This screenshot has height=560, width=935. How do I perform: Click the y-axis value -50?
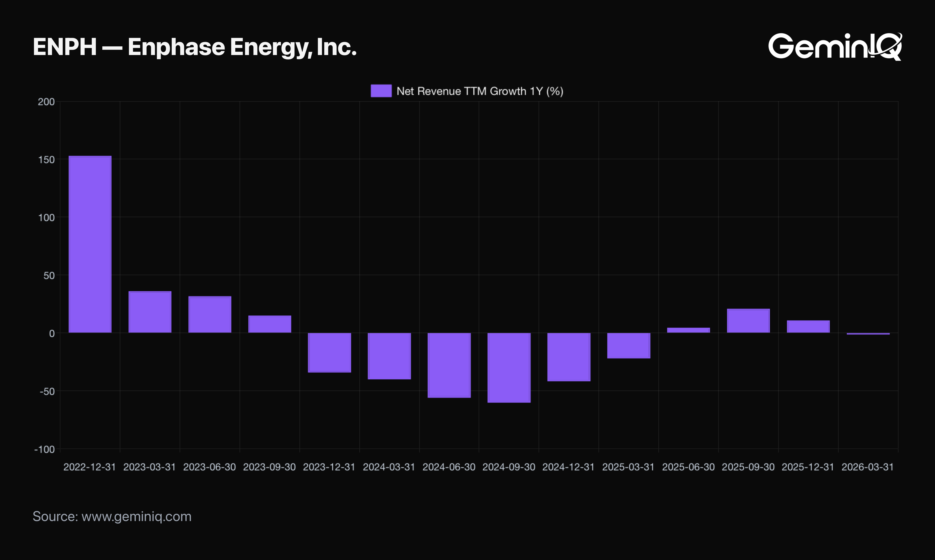[x=48, y=391]
